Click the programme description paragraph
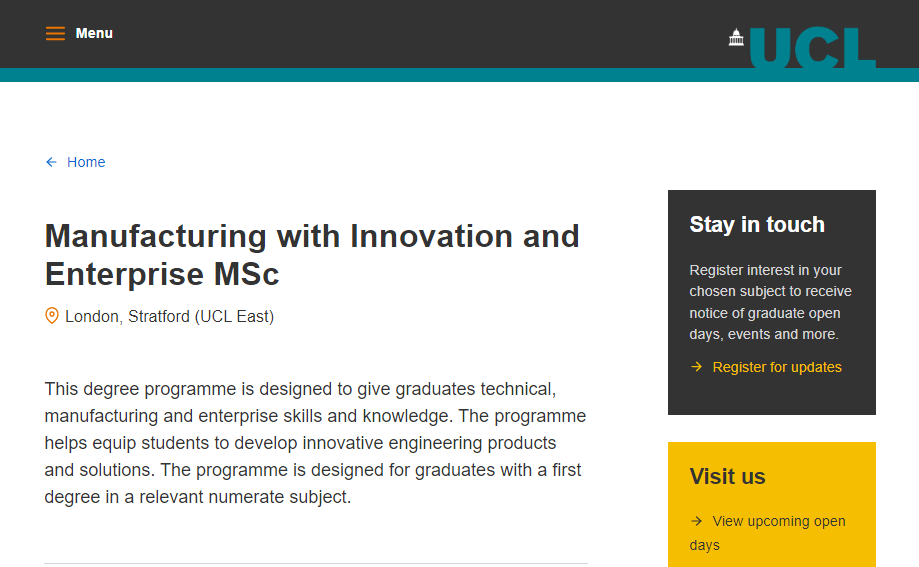919x567 pixels. pyautogui.click(x=315, y=442)
